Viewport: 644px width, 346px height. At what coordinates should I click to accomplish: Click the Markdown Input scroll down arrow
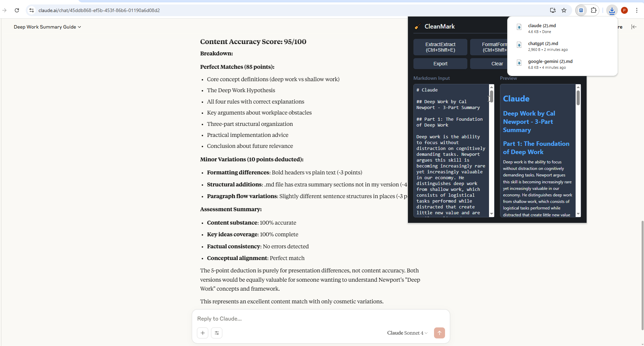[491, 214]
